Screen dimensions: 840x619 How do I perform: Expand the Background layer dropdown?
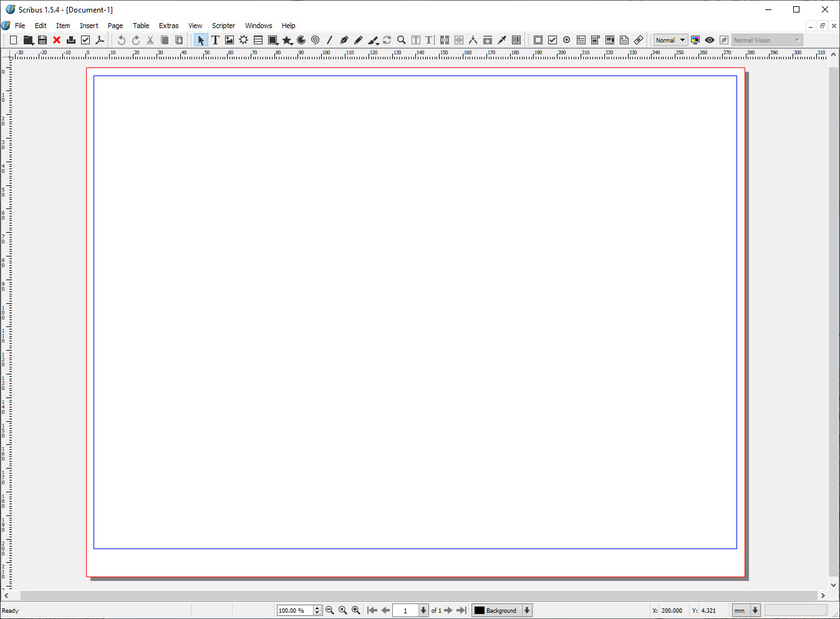[x=527, y=610]
